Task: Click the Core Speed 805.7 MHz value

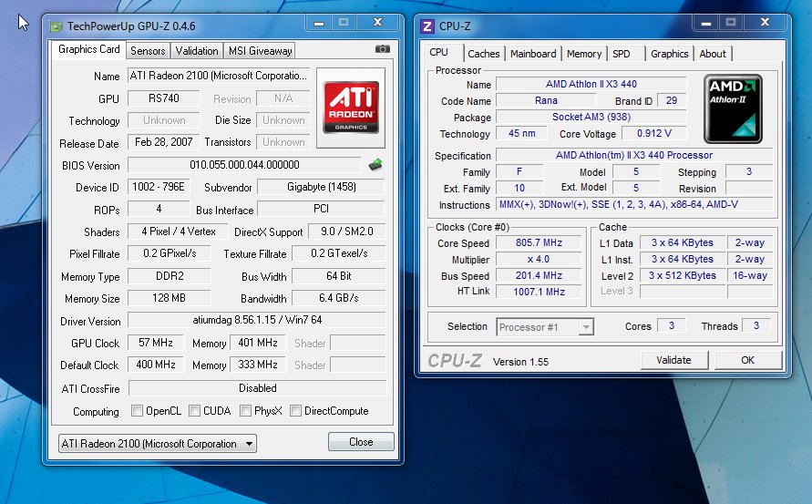Action: point(539,242)
